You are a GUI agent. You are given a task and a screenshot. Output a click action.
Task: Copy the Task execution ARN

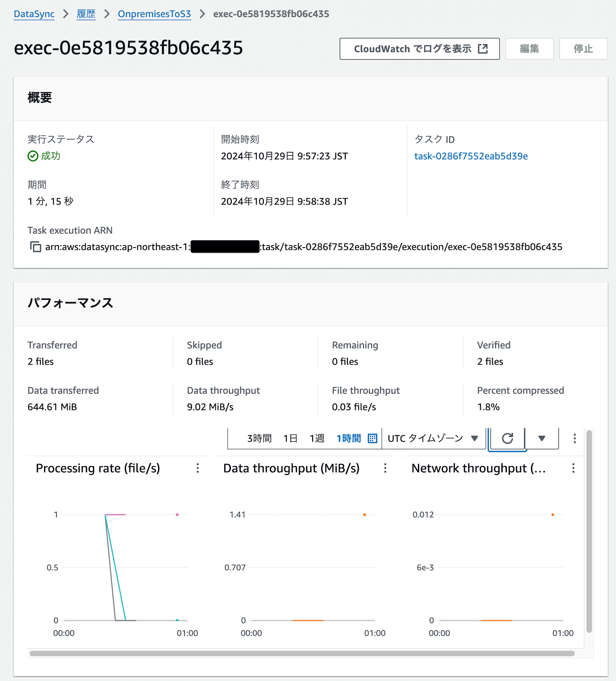click(35, 247)
